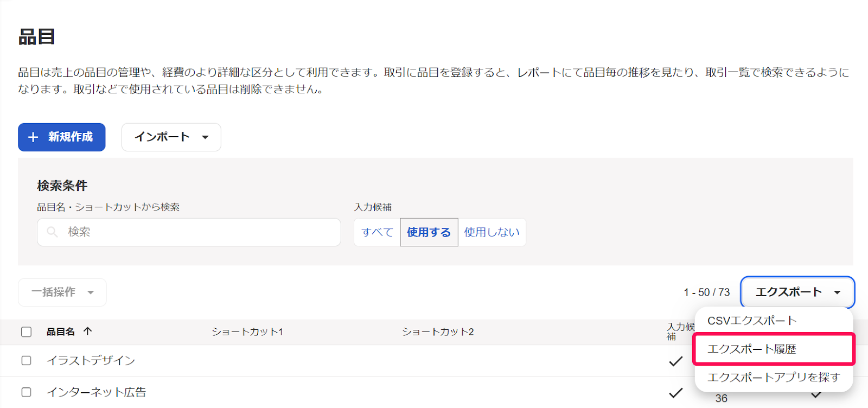Click the plus icon on 新規作成 button
Screen dimensions: 868x408
point(33,137)
